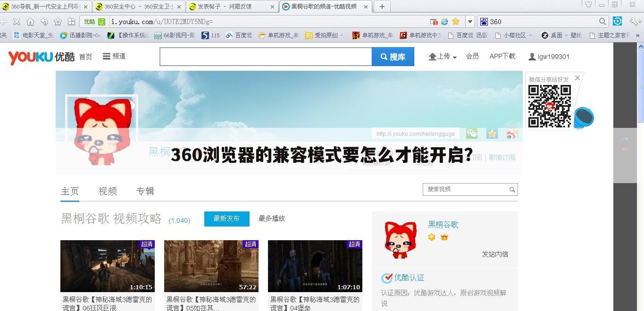Open 桌面 壁纸 bookmark
This screenshot has height=311, width=644.
561,35
